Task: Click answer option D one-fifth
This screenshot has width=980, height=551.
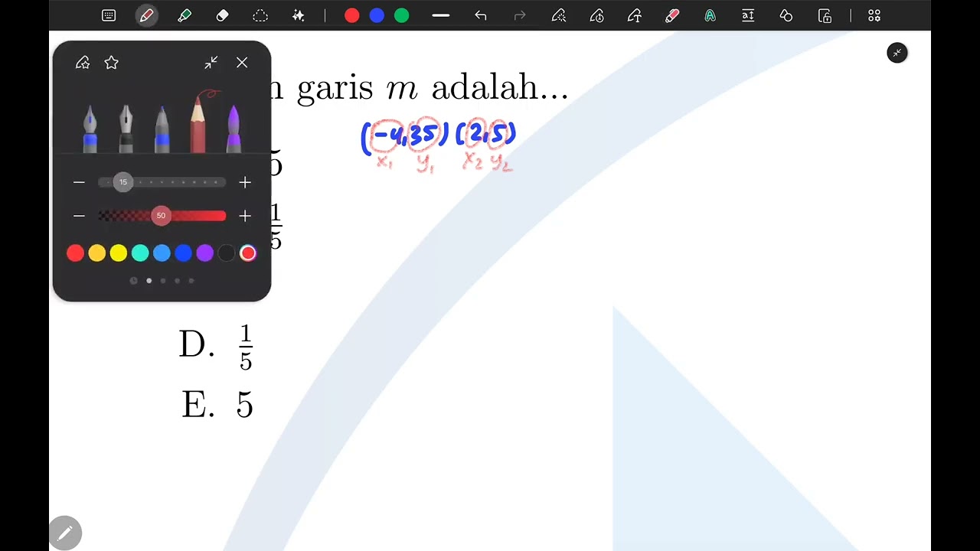Action: coord(216,347)
